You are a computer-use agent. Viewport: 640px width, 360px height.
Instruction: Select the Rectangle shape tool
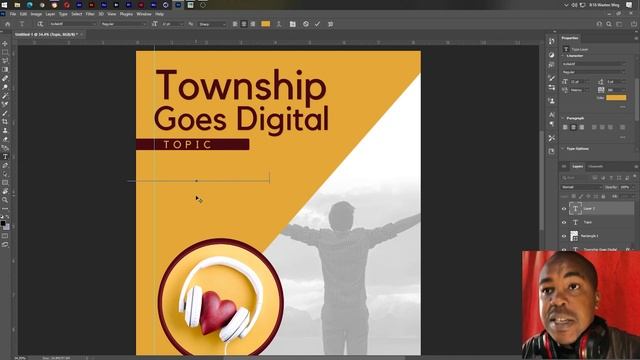click(x=5, y=183)
